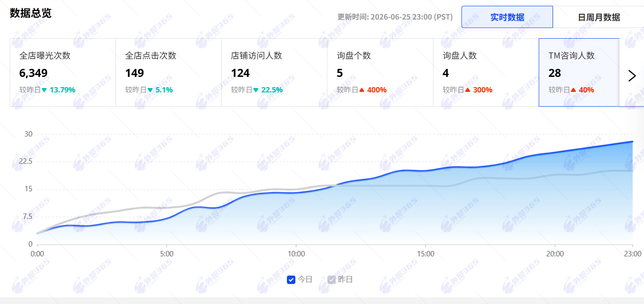Click the 23:00 x-axis label
644x304 pixels.
632,254
